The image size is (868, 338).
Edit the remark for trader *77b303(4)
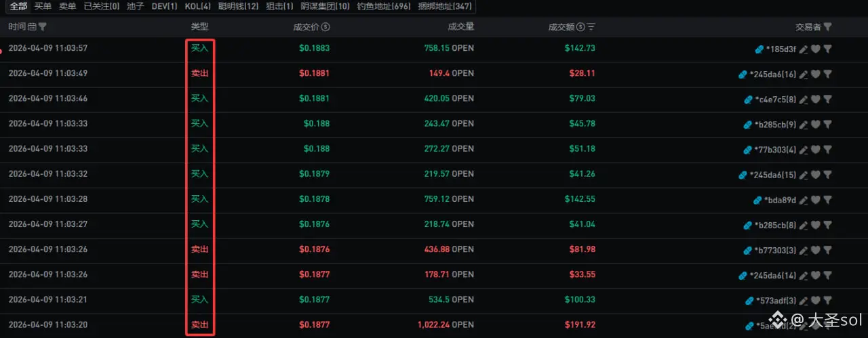804,149
